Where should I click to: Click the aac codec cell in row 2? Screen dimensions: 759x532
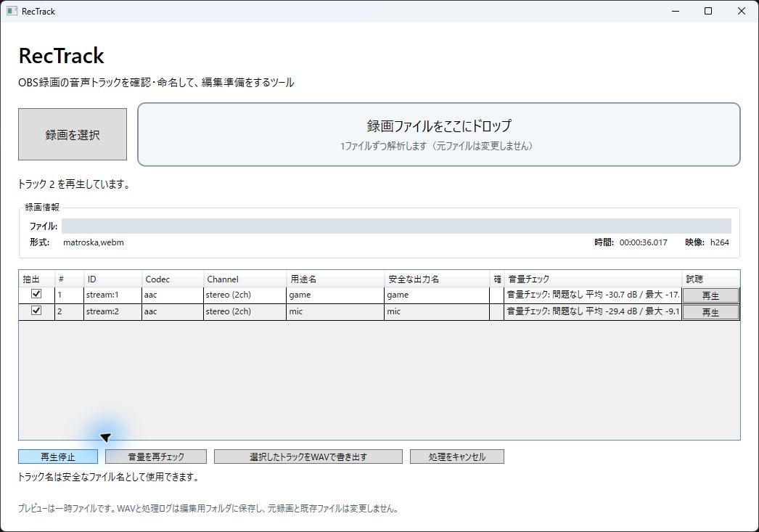[x=173, y=312]
